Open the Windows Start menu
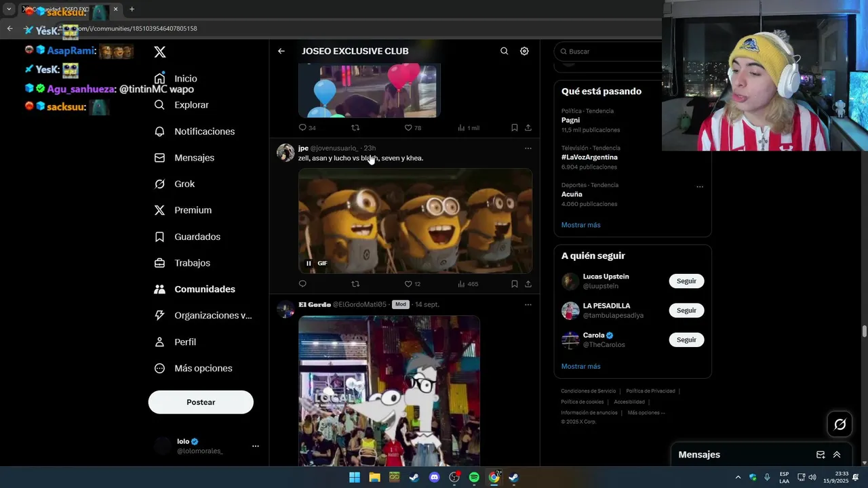868x488 pixels. point(355,477)
